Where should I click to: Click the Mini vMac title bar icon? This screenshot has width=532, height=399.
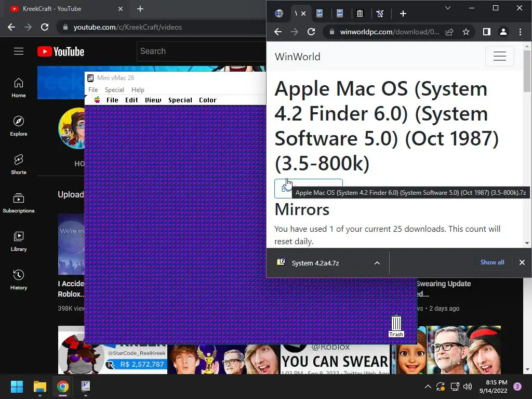coord(90,78)
